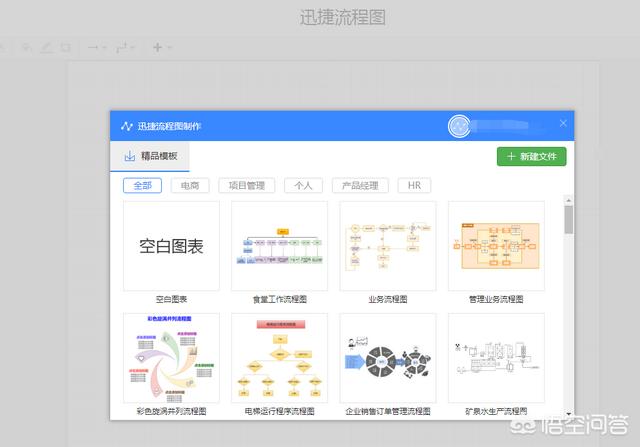Open the 管理业务流程图 template thumbnail
The width and height of the screenshot is (640, 447).
click(x=496, y=246)
